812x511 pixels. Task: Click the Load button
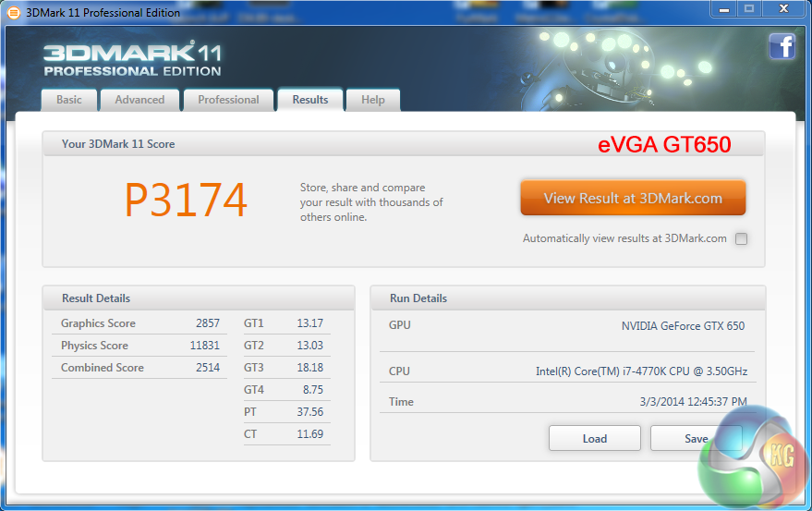(x=595, y=438)
